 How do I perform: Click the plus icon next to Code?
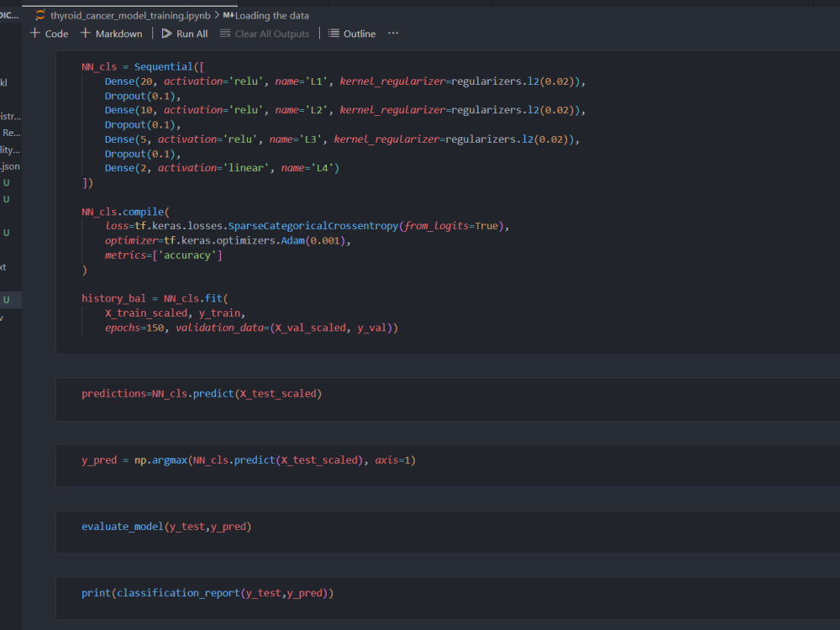click(x=35, y=34)
